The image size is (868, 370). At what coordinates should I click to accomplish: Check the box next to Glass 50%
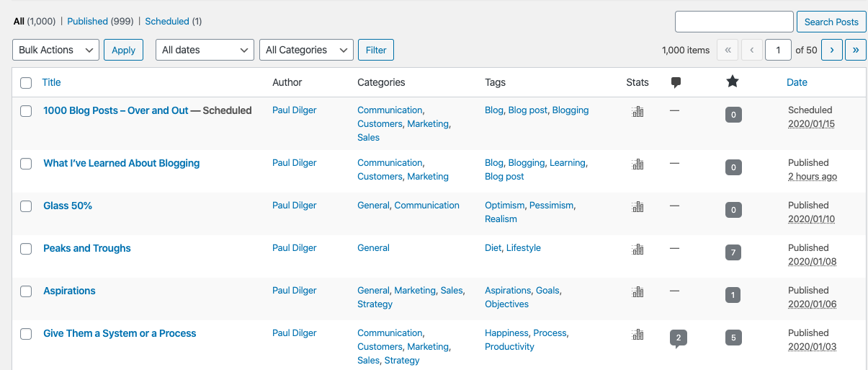click(26, 206)
